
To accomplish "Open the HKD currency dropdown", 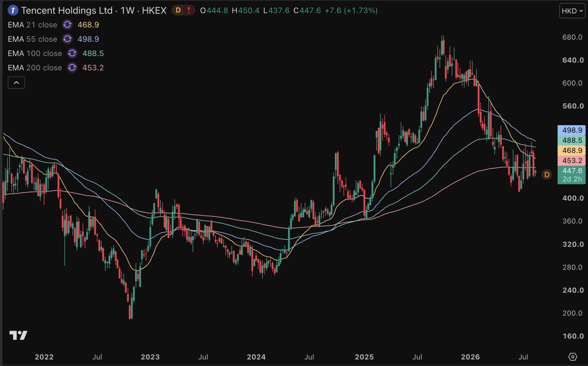I will pos(572,11).
